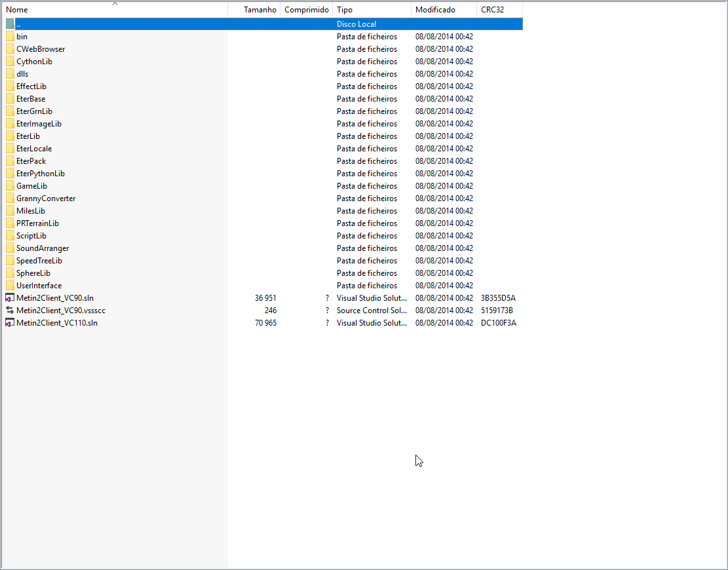Click the SoundArranger folder icon
Viewport: 728px width, 570px height.
click(x=10, y=248)
